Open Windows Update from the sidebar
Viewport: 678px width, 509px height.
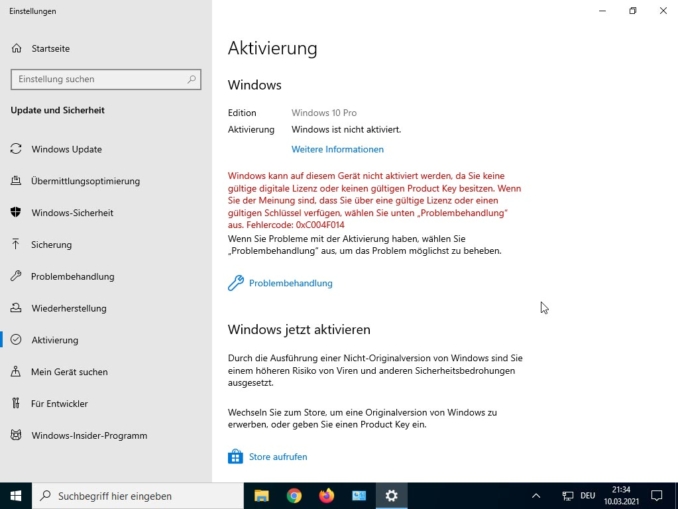[66, 149]
